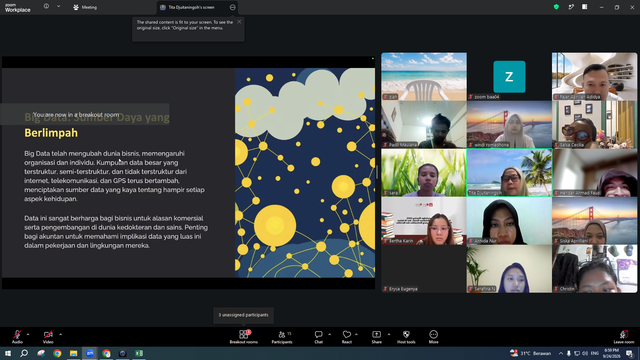
Task: Click the Zoom taskbar icon
Action: [x=90, y=353]
